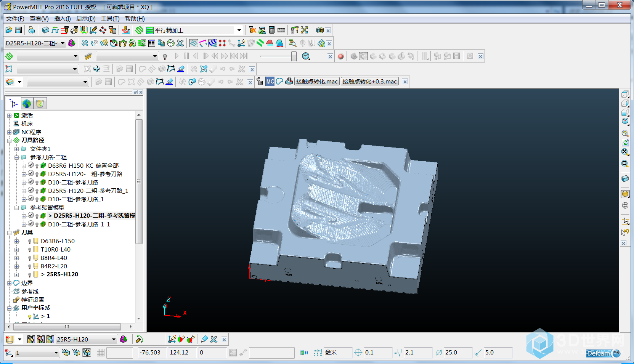
Task: Click the explorer vertical scrollbar
Action: tap(139, 181)
